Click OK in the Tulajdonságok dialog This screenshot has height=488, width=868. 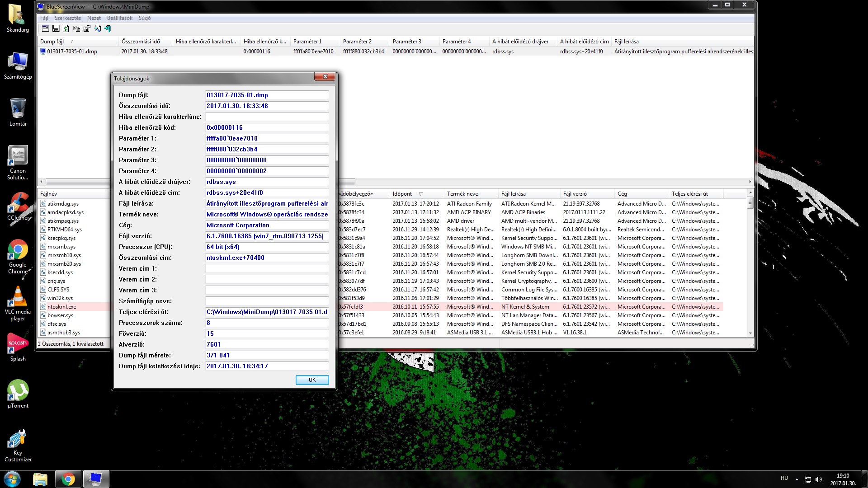tap(312, 380)
